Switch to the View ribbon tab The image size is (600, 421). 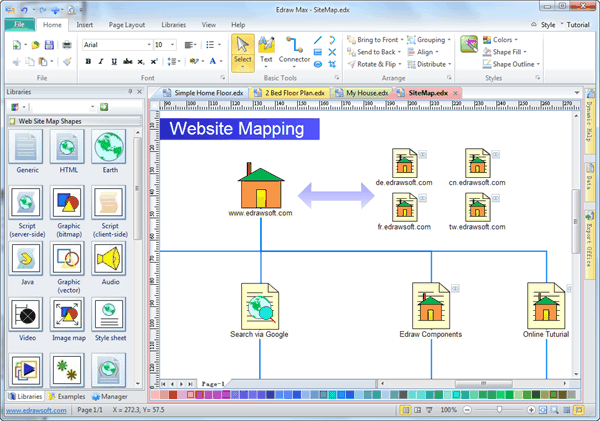[209, 25]
